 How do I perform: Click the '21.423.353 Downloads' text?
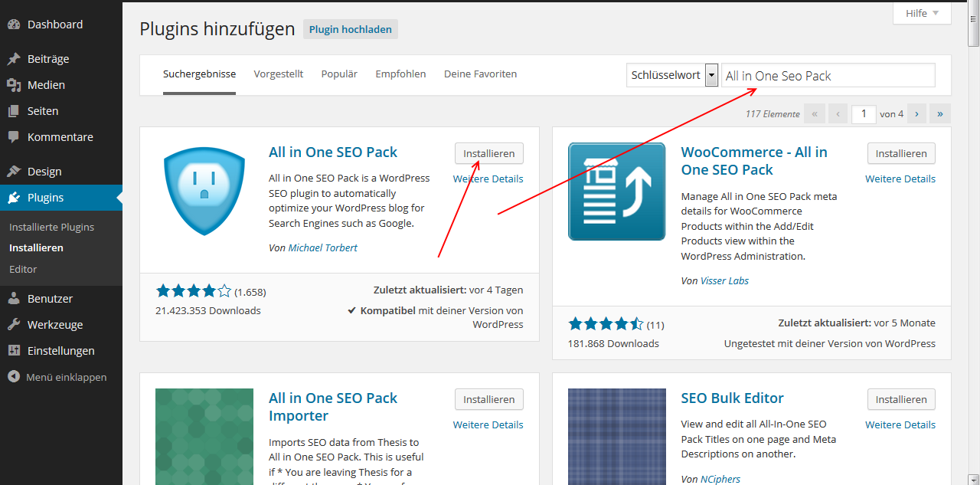pyautogui.click(x=207, y=310)
